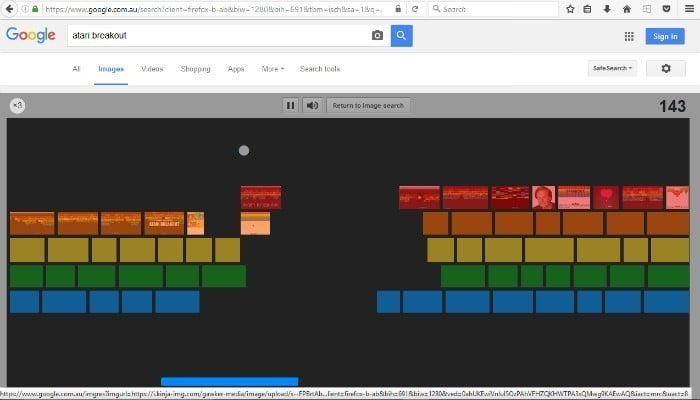Click the ATARI BREAKOUT labelled orange thumbnail
700x400 pixels.
click(x=164, y=223)
